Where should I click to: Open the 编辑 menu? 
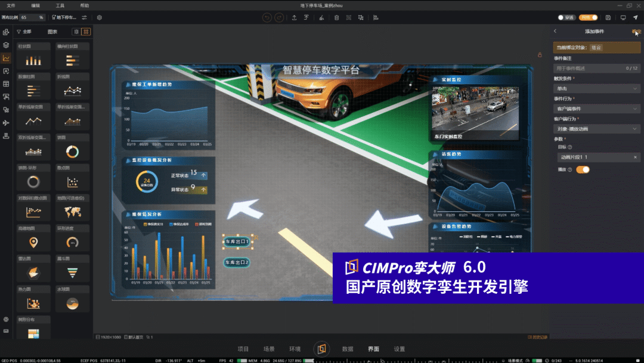[36, 5]
